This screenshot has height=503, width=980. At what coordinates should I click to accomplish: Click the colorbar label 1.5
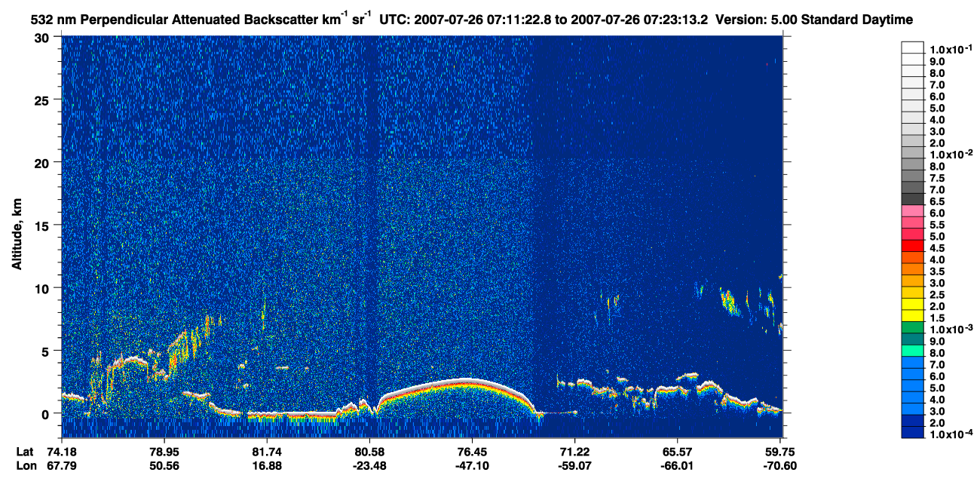coord(938,319)
